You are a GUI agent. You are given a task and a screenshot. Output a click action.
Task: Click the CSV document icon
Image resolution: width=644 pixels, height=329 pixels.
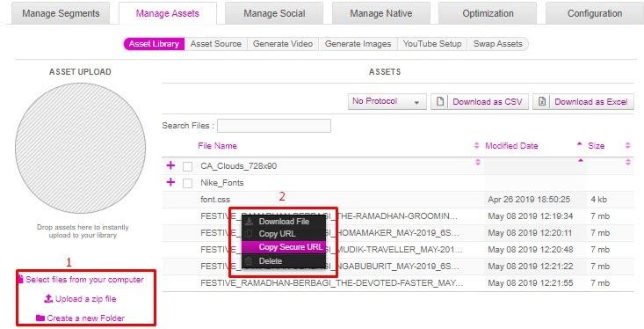click(440, 101)
